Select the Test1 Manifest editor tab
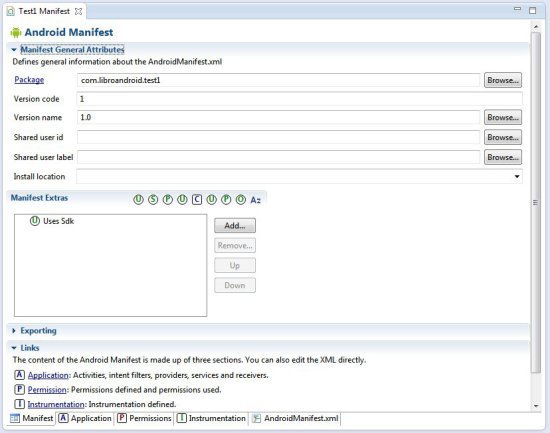Viewport: 550px width, 433px height. [44, 12]
